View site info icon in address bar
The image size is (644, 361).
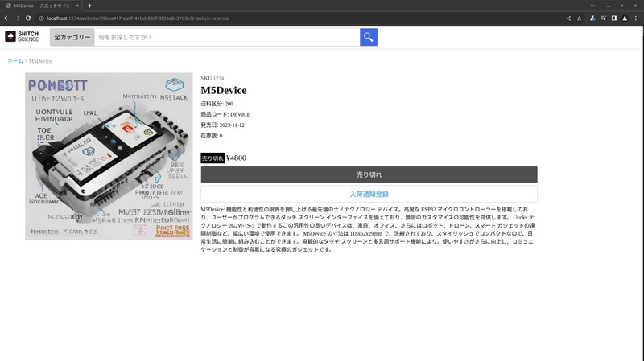click(x=41, y=18)
